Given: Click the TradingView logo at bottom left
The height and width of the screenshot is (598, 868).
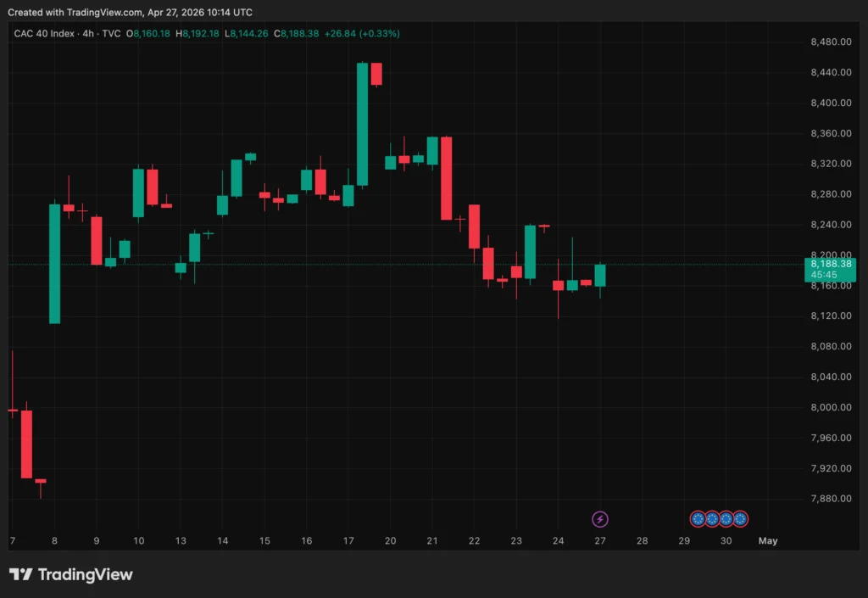Looking at the screenshot, I should (x=71, y=574).
